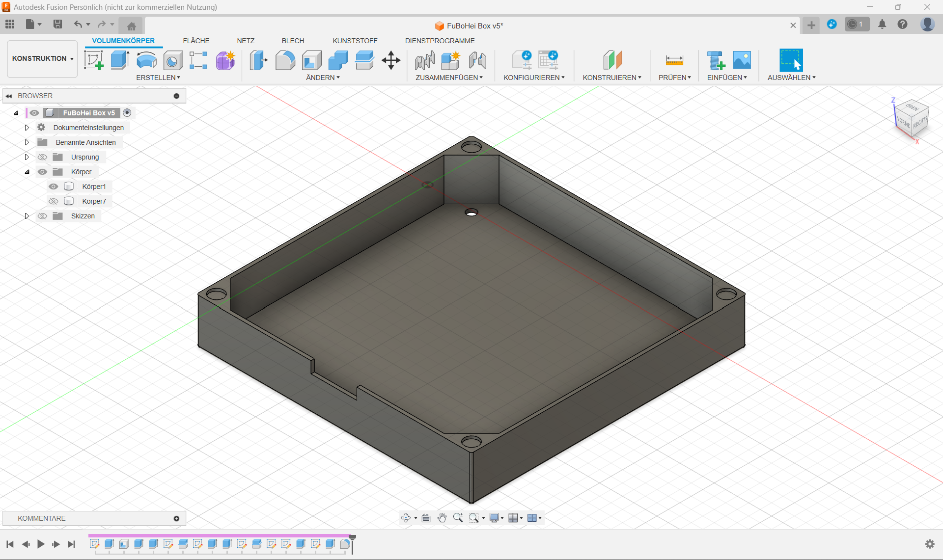Click the notifications bell icon
The image size is (943, 560).
point(882,24)
